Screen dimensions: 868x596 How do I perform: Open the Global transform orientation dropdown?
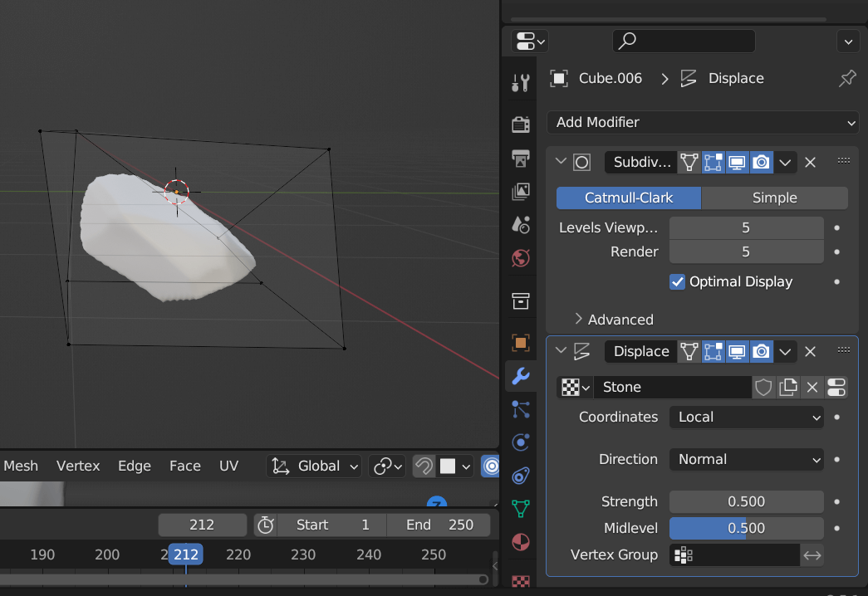[314, 467]
